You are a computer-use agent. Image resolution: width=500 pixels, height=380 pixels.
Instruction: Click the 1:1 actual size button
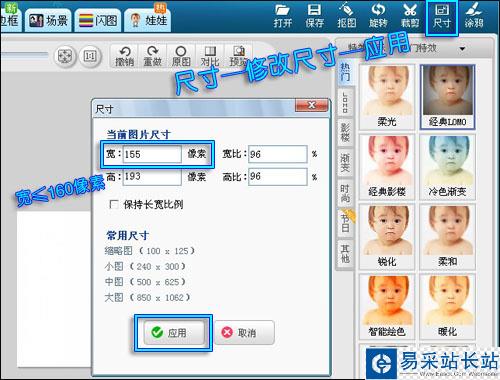(89, 56)
